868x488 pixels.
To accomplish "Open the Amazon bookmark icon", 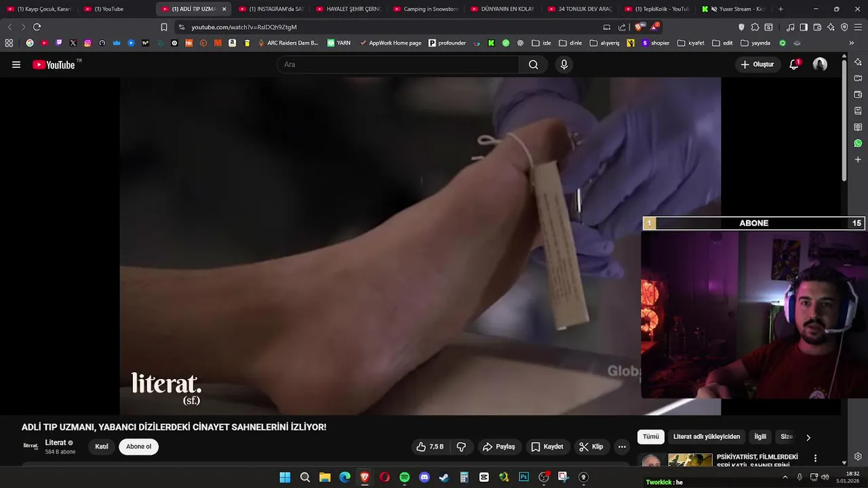I will click(x=232, y=43).
